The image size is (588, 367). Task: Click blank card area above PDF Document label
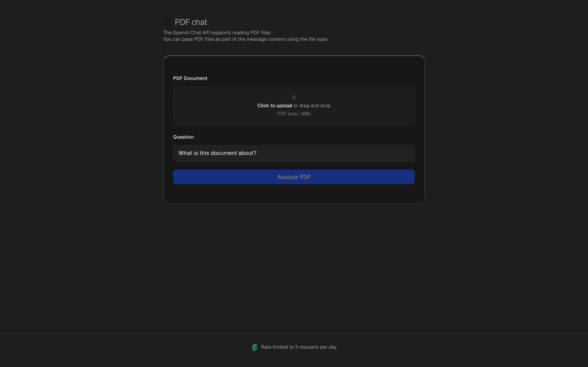(294, 65)
